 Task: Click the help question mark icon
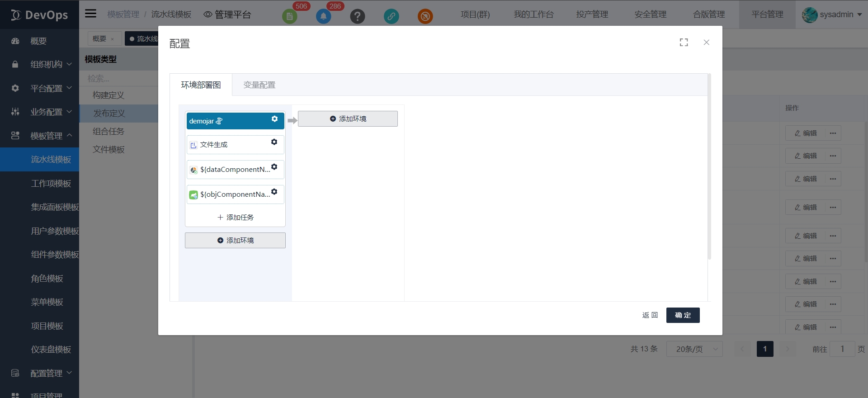(x=357, y=17)
